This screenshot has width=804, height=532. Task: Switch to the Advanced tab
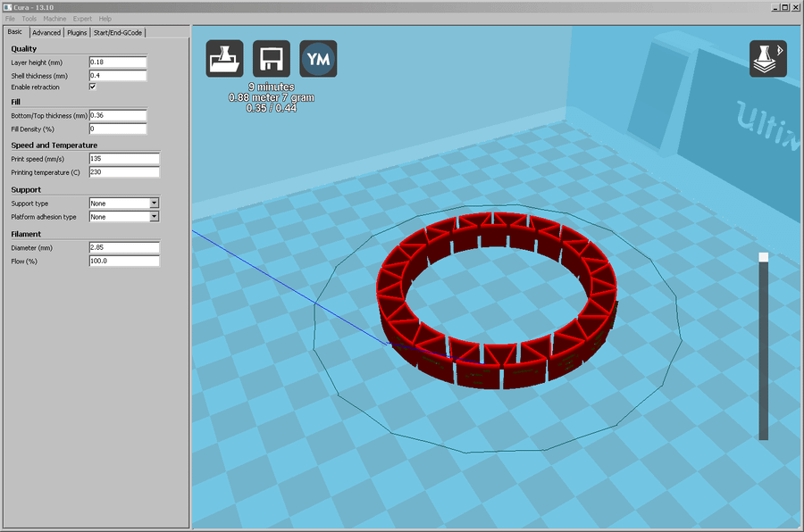tap(46, 32)
